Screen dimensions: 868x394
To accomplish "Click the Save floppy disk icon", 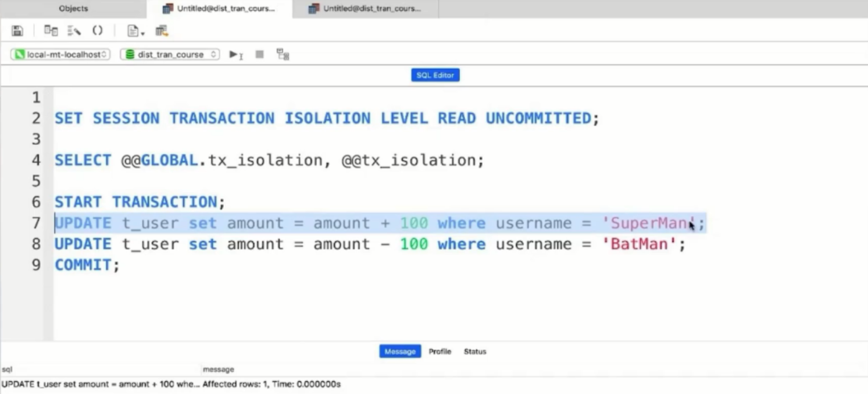I will pos(17,31).
